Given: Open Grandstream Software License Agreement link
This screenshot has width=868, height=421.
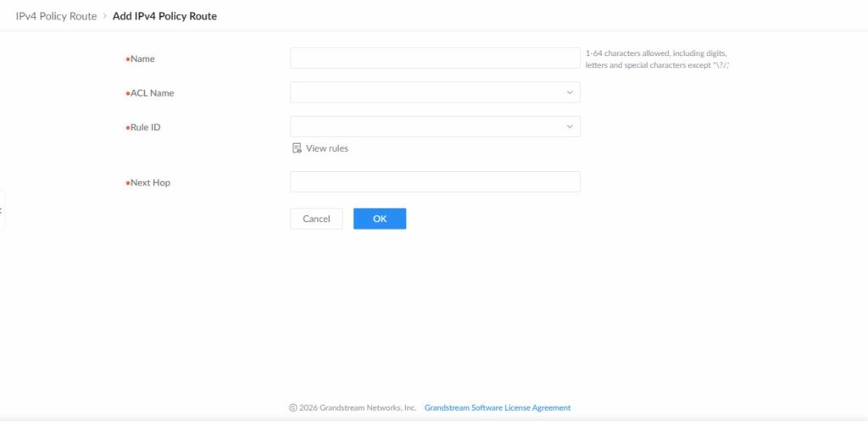Looking at the screenshot, I should [498, 407].
